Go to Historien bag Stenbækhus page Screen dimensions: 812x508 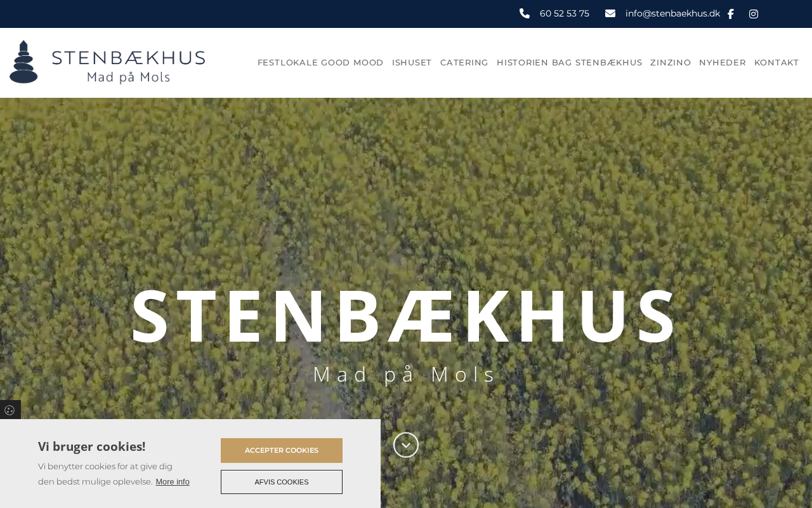[569, 62]
